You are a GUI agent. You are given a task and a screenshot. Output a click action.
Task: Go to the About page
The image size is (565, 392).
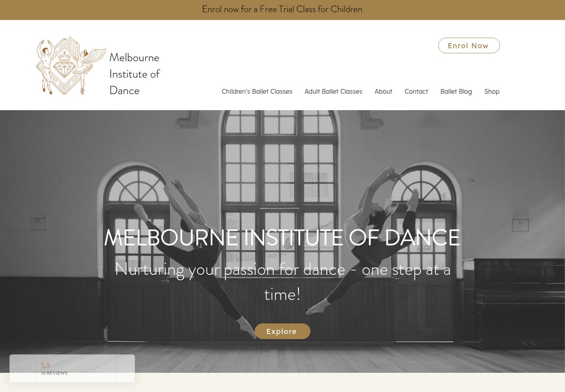coord(383,91)
